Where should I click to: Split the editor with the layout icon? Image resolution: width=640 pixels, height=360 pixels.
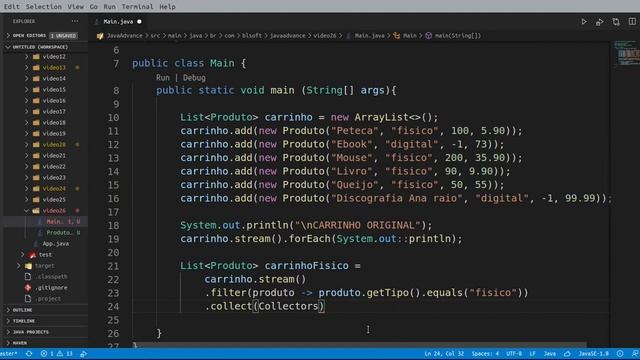632,22
